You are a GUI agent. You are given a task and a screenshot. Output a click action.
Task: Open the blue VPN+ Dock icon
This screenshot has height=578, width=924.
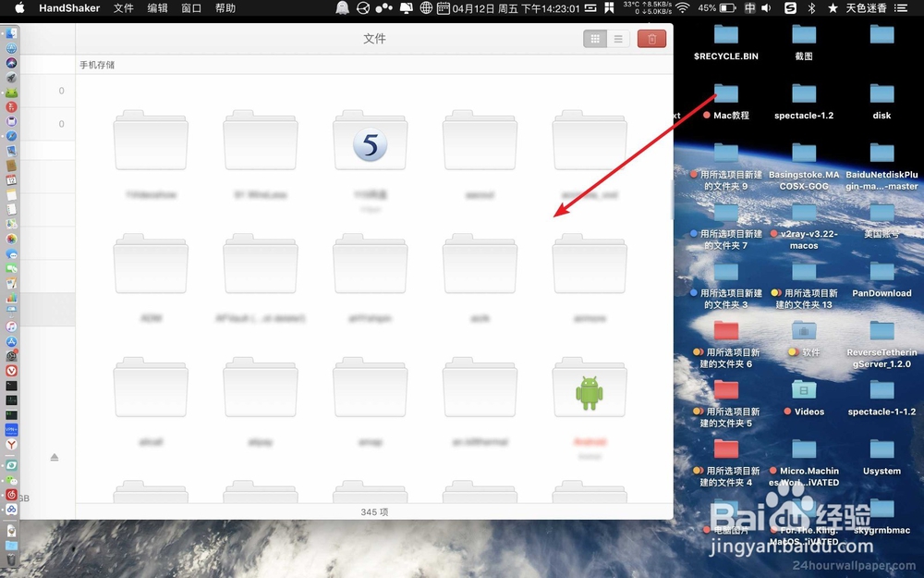tap(11, 429)
